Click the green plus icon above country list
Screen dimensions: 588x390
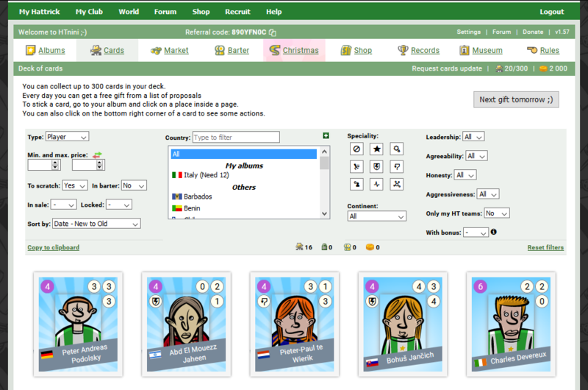326,135
